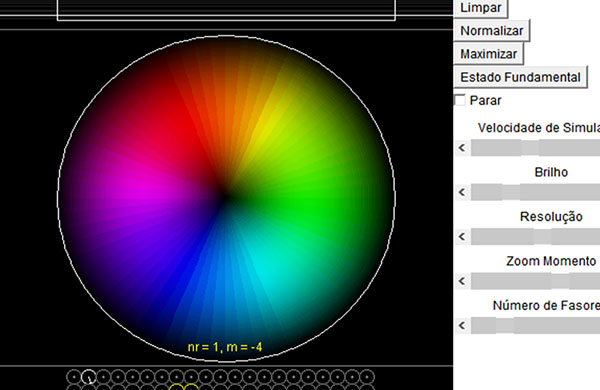Click the 'nr = 1, m = -4' label
Viewport: 600px width, 390px height.
tap(225, 347)
